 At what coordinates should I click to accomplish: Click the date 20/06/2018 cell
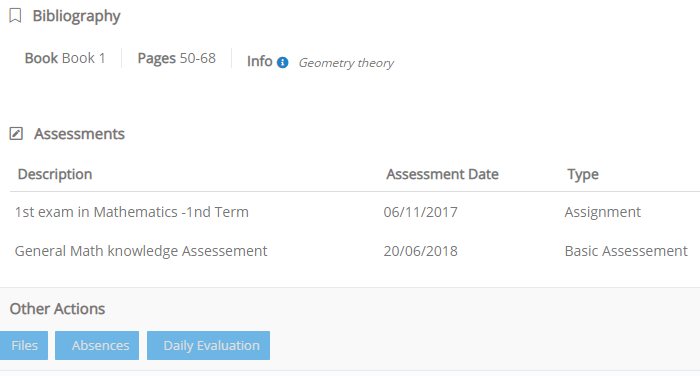pos(421,251)
